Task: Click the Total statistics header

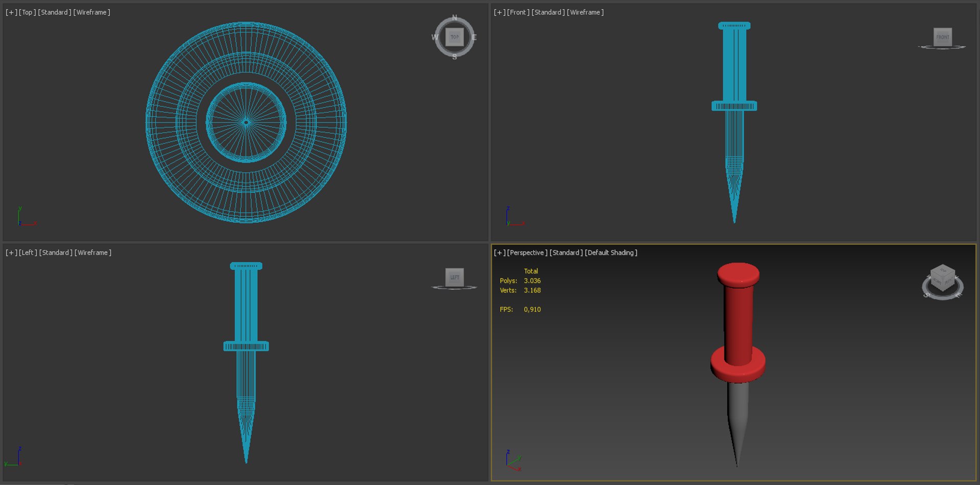Action: click(x=531, y=271)
